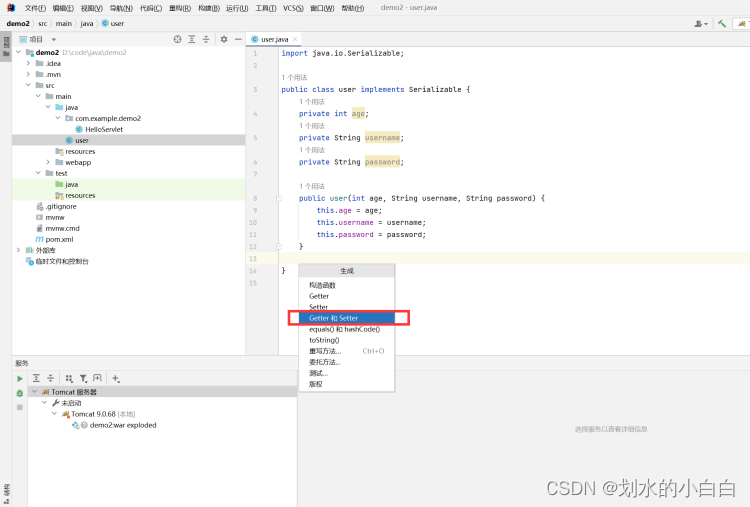
Task: Click Group By icon in Services toolbar
Action: click(x=69, y=378)
